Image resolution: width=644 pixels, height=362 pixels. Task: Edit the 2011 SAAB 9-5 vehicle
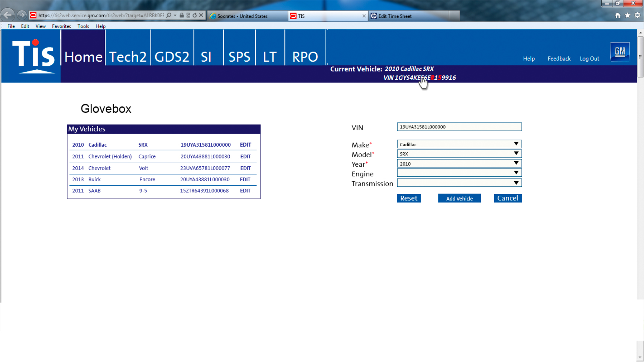(x=245, y=191)
